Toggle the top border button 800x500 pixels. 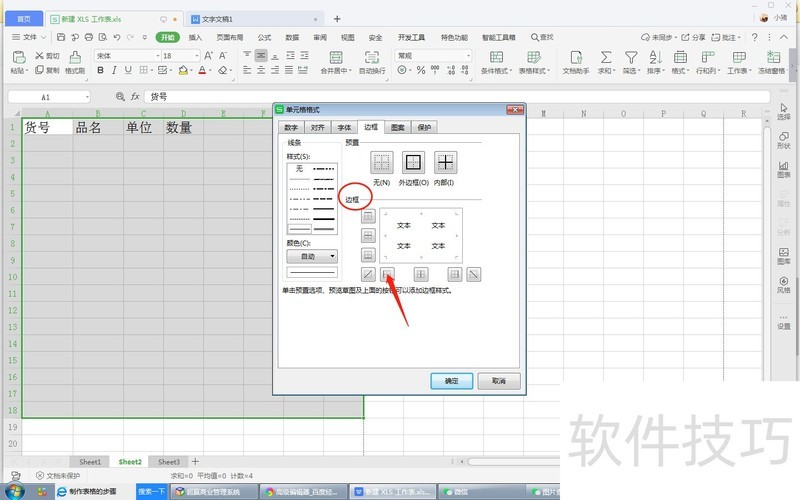click(x=368, y=216)
